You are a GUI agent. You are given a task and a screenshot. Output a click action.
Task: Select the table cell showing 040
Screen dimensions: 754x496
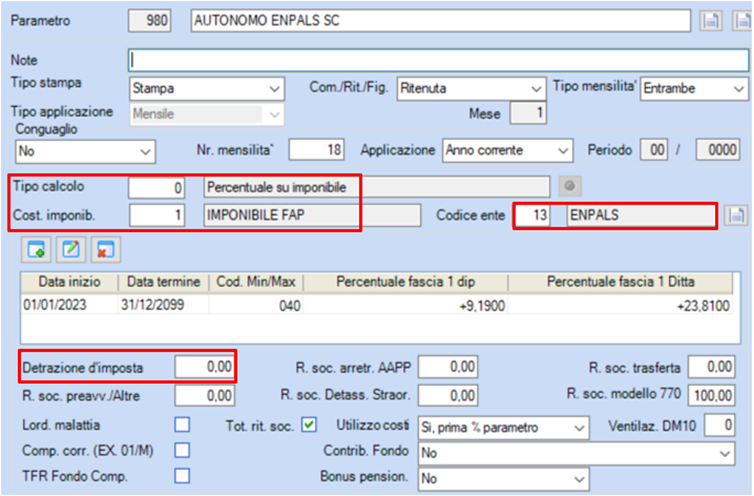pos(256,305)
